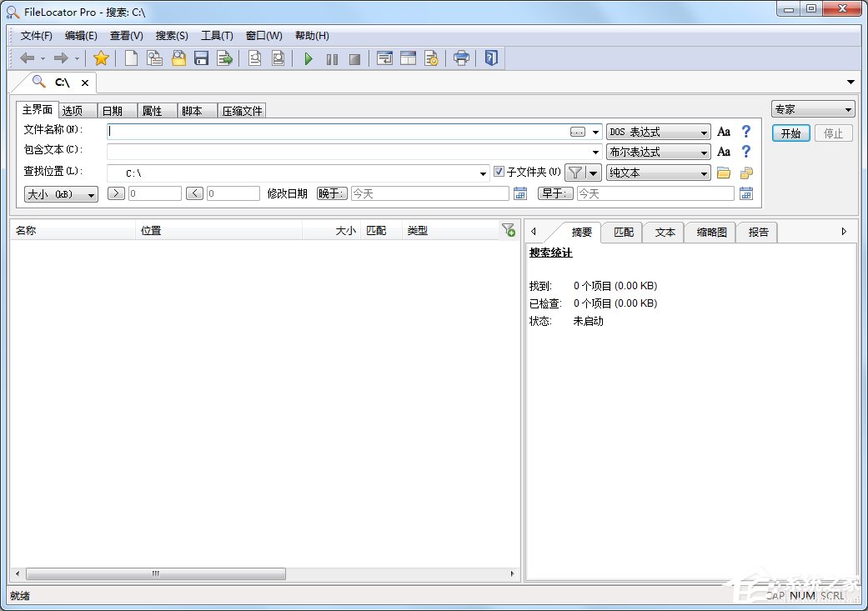Click the blue question mark for 文件名称
The width and height of the screenshot is (868, 611).
[746, 132]
